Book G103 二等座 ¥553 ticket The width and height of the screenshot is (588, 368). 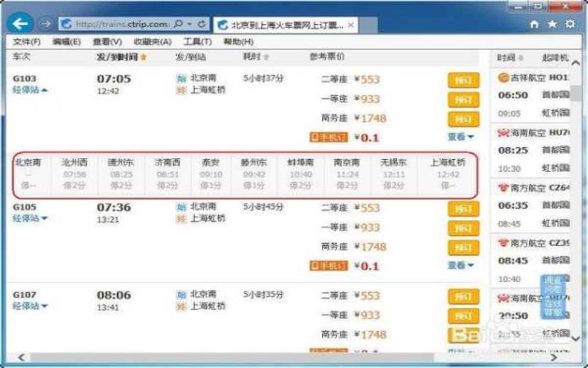pos(463,80)
